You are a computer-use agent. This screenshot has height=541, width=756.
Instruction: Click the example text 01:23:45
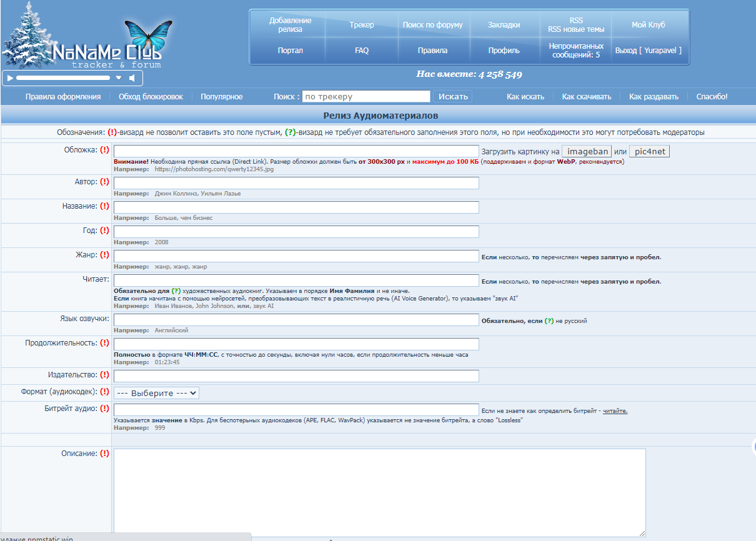(167, 362)
